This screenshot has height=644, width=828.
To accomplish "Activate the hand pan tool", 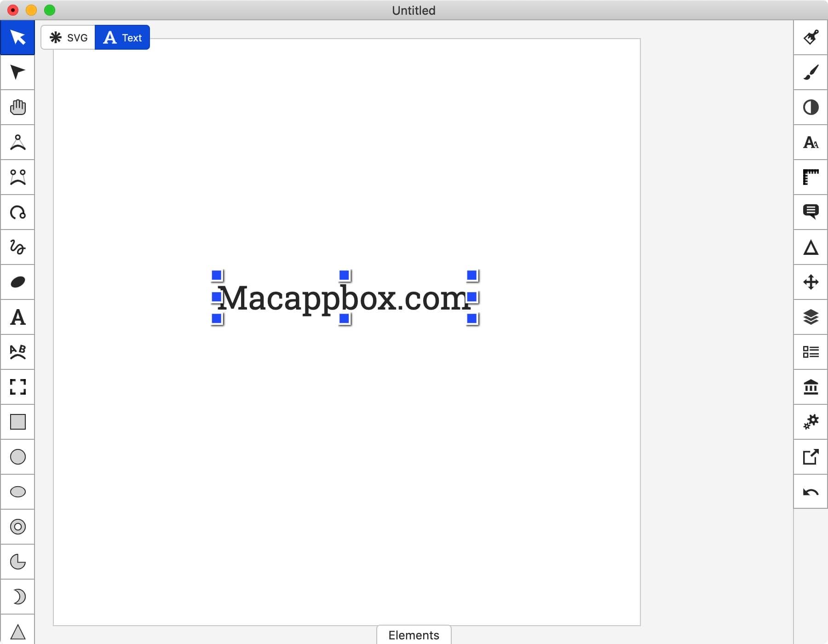I will tap(17, 107).
